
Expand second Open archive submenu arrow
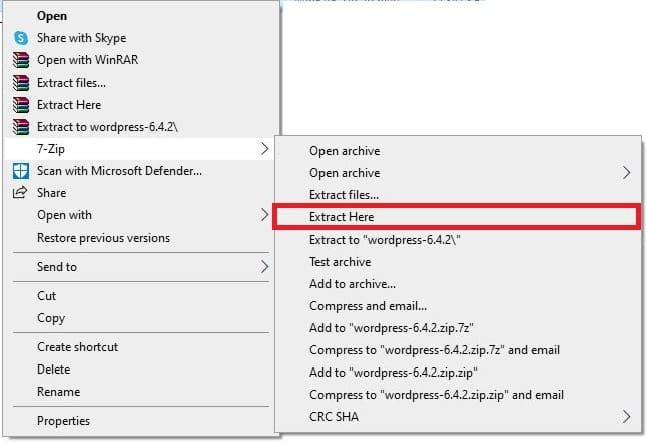(627, 172)
